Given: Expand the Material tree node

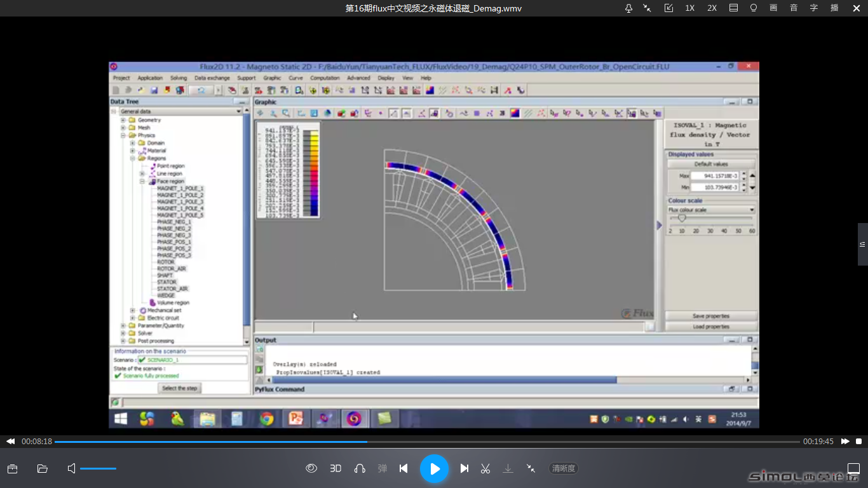Looking at the screenshot, I should pos(133,151).
